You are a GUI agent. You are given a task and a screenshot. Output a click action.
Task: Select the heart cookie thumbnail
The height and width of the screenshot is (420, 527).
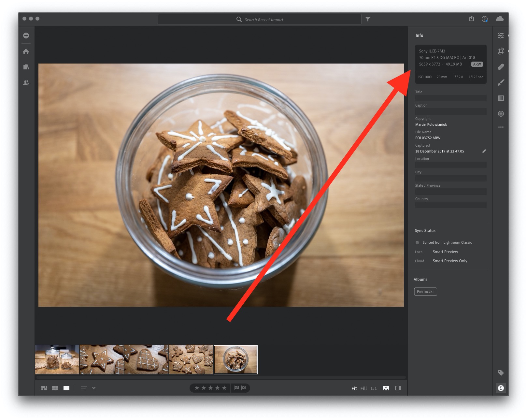147,360
